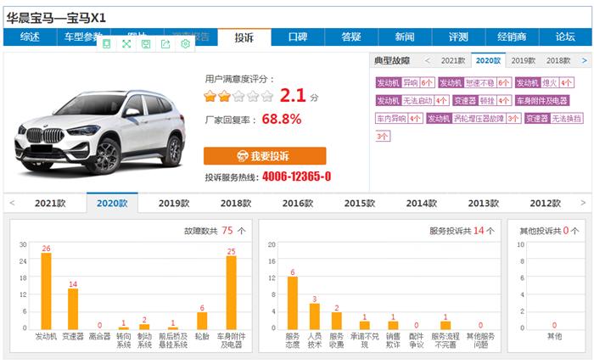Click the hotline number 4006-12365-0

[297, 176]
